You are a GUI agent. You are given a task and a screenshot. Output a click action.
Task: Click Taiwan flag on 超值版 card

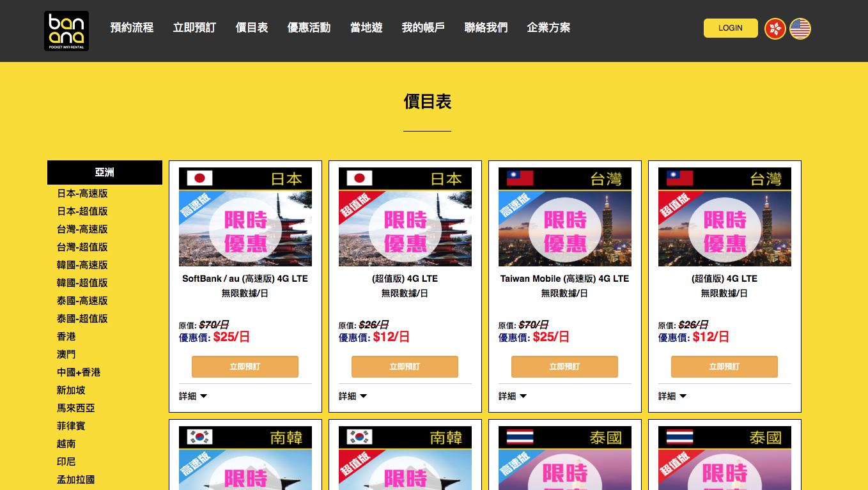coord(679,178)
